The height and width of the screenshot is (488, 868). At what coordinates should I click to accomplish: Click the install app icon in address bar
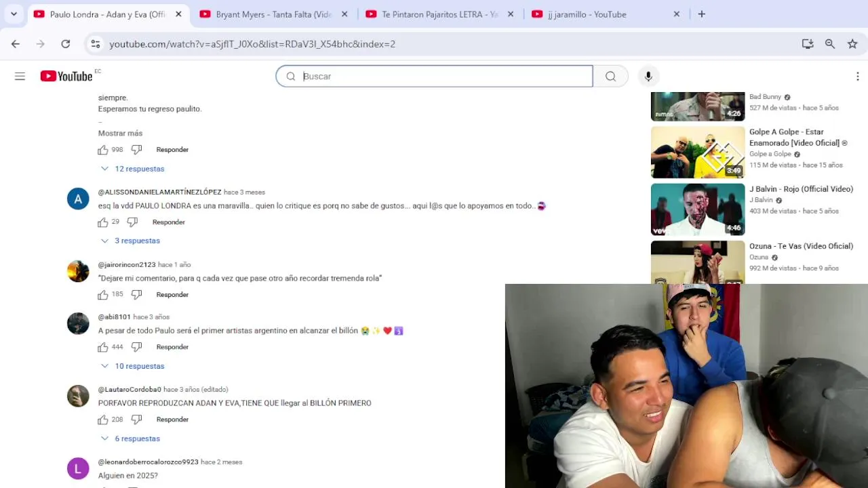tap(807, 44)
